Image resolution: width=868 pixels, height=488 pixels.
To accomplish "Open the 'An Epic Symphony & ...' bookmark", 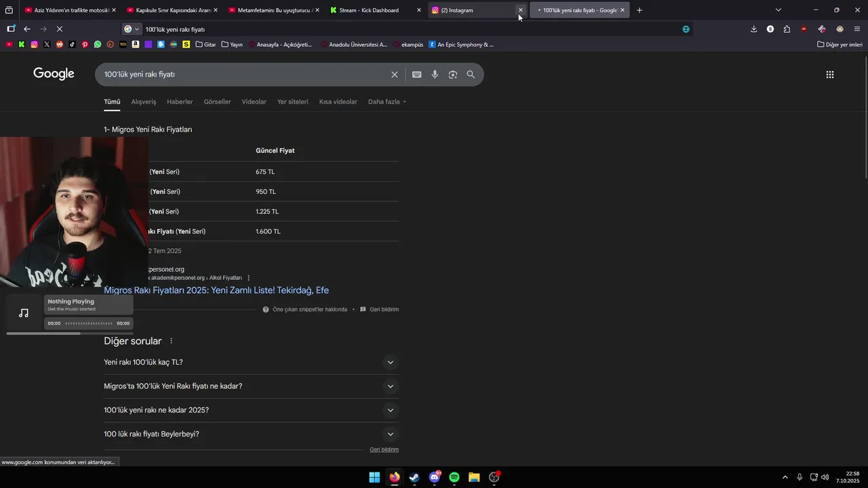I will (x=461, y=45).
